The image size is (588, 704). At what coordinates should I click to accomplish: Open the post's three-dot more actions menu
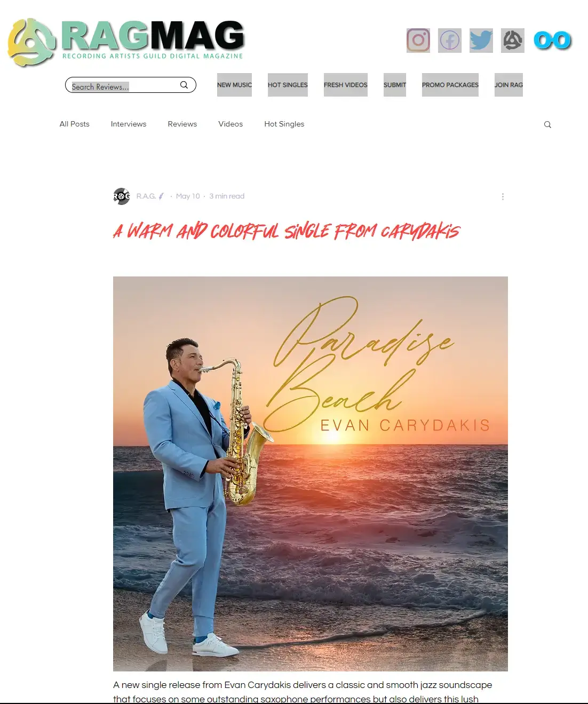coord(503,196)
